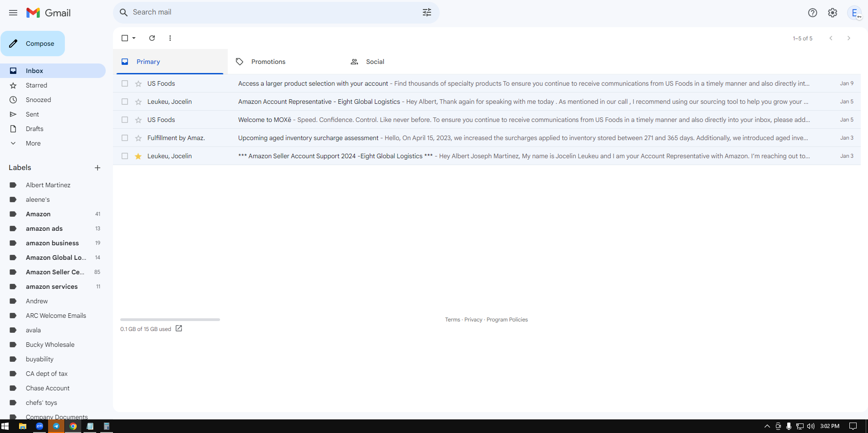The height and width of the screenshot is (433, 868).
Task: Open the amazon business label
Action: tap(53, 243)
